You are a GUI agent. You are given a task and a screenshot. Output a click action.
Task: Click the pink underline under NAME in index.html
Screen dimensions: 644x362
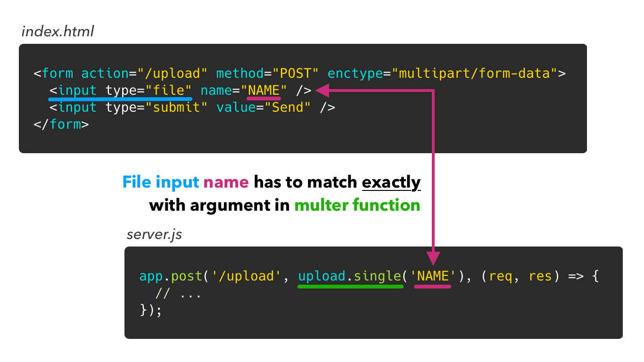pos(264,99)
